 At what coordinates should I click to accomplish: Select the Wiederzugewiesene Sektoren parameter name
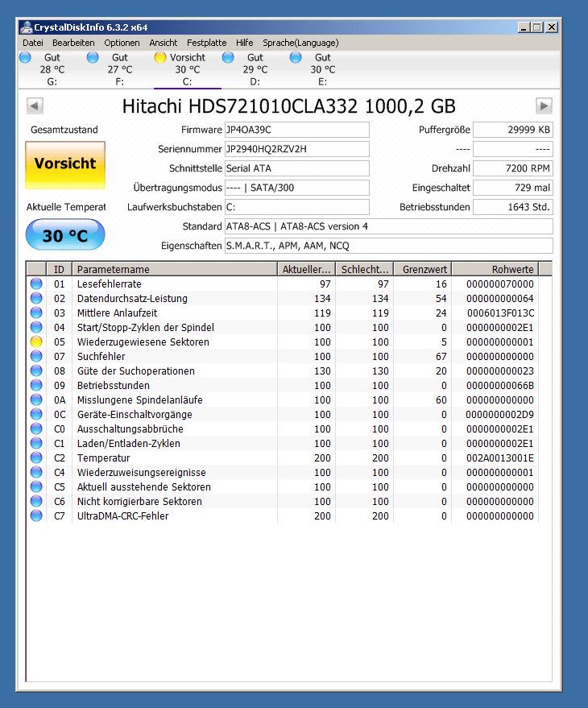(x=143, y=342)
